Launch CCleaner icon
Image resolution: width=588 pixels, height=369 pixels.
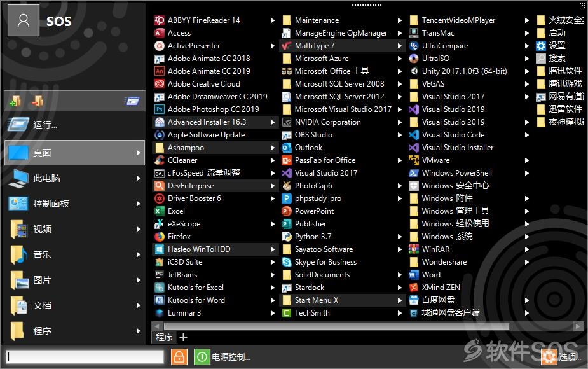[x=160, y=160]
